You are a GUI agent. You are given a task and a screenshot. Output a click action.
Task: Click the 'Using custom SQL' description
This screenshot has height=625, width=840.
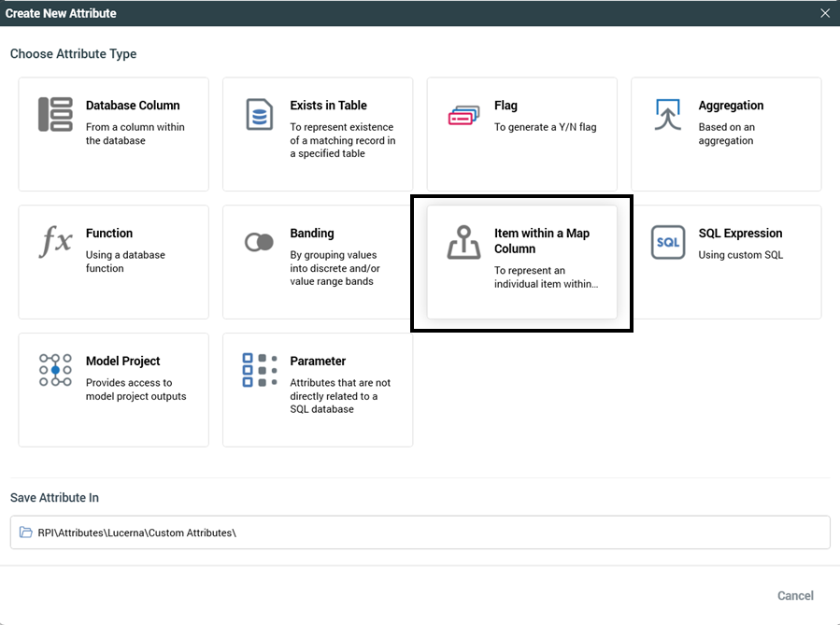point(740,255)
